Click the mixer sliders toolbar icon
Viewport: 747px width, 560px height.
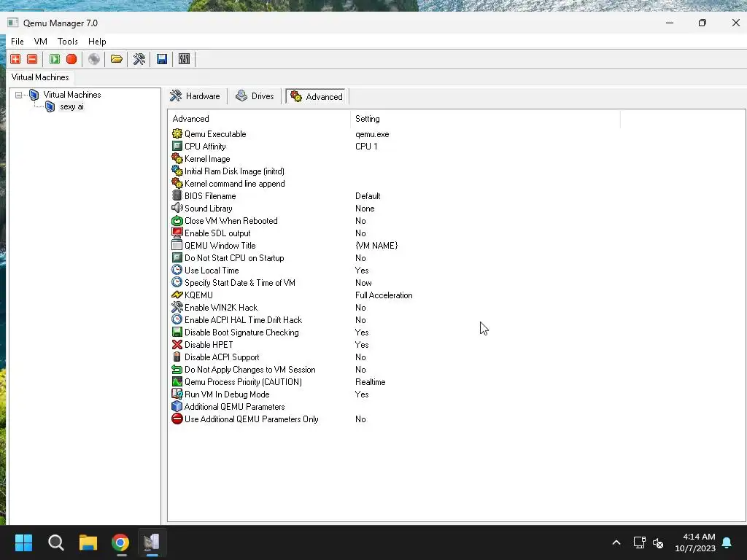point(185,59)
